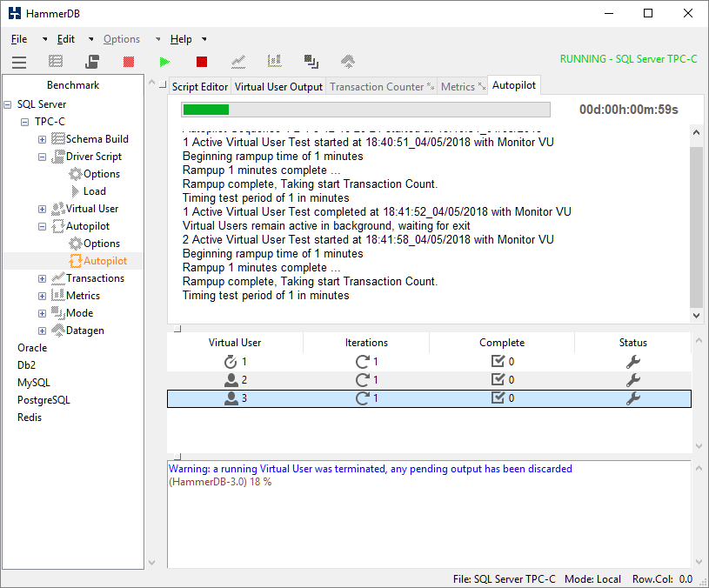Click the Transactions tree icon
This screenshot has height=588, width=709.
58,278
